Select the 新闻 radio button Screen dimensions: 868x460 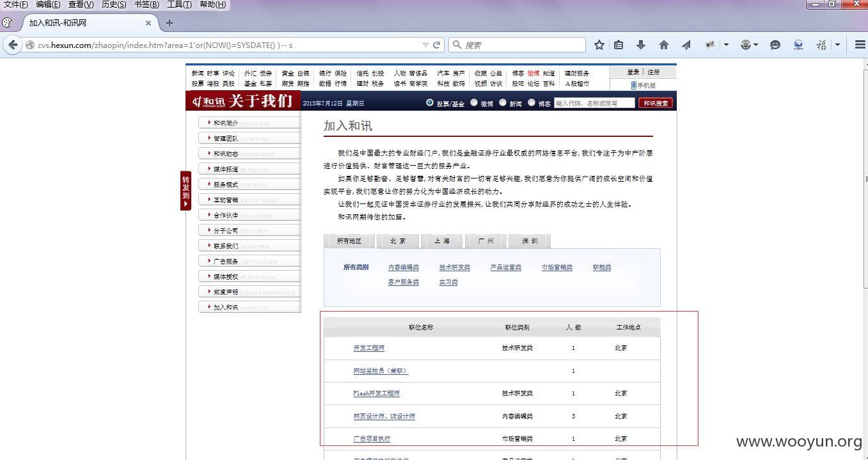503,102
